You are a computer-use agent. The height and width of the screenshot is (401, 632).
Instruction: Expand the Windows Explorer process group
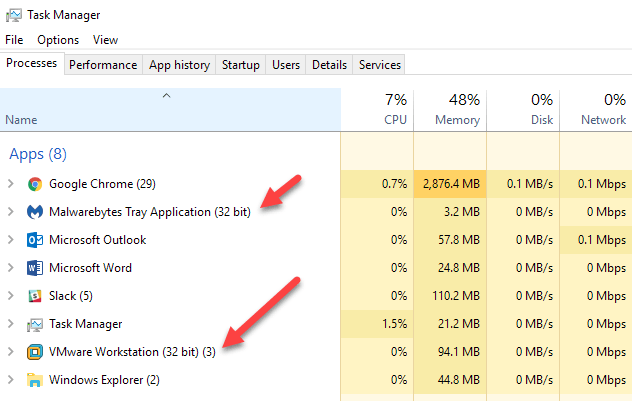click(10, 380)
